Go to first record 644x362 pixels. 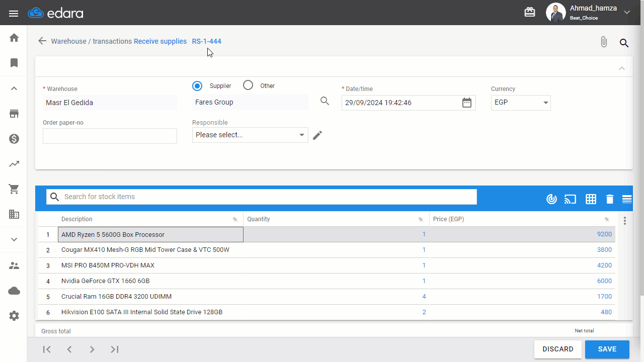(47, 349)
